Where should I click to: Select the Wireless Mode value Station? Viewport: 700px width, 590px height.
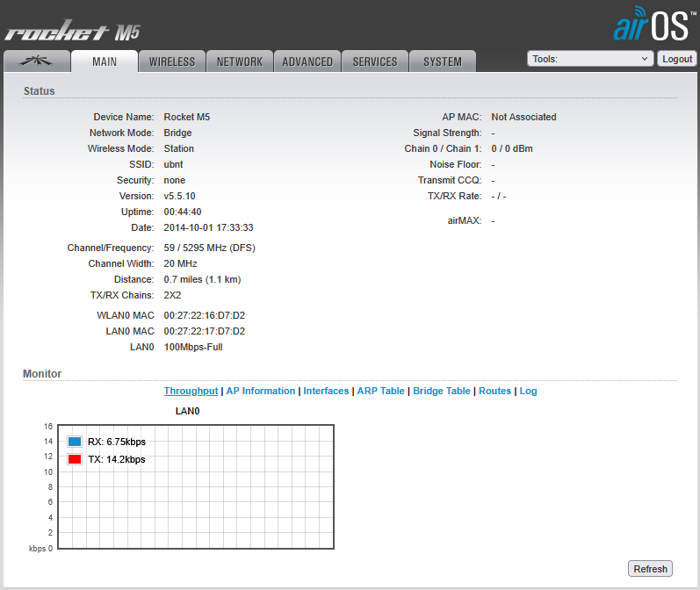click(178, 148)
